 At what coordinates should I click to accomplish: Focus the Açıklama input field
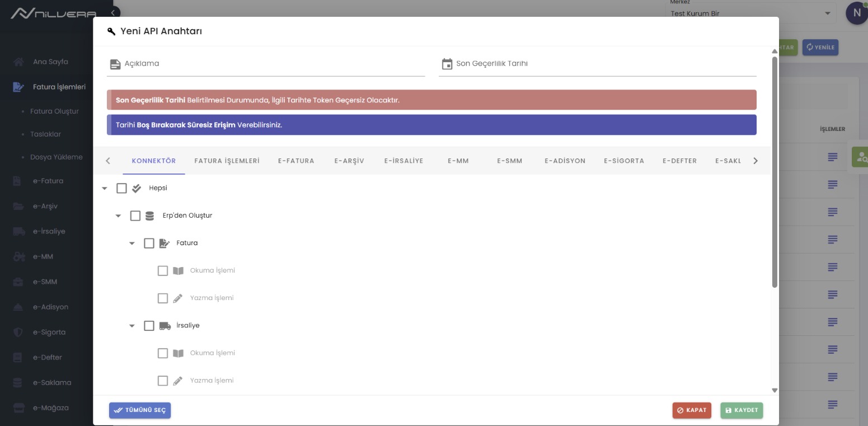point(273,64)
